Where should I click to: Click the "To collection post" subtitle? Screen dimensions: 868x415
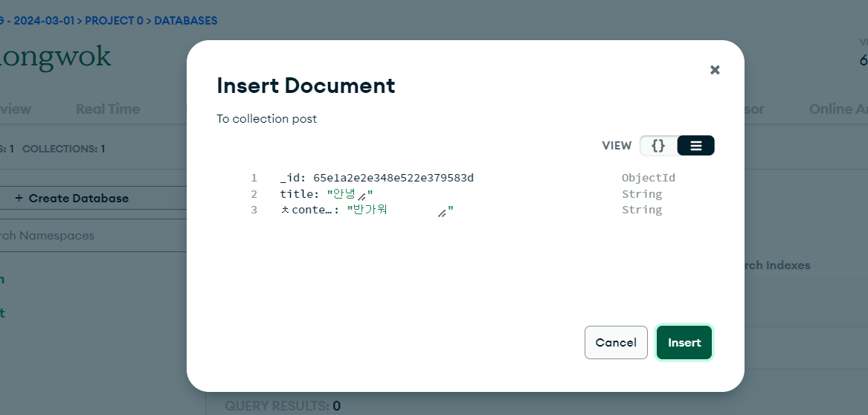[x=266, y=119]
